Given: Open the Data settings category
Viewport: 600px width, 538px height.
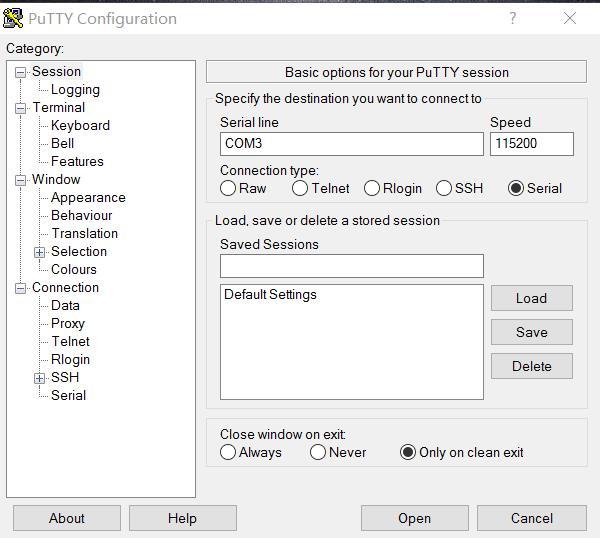Looking at the screenshot, I should 65,305.
